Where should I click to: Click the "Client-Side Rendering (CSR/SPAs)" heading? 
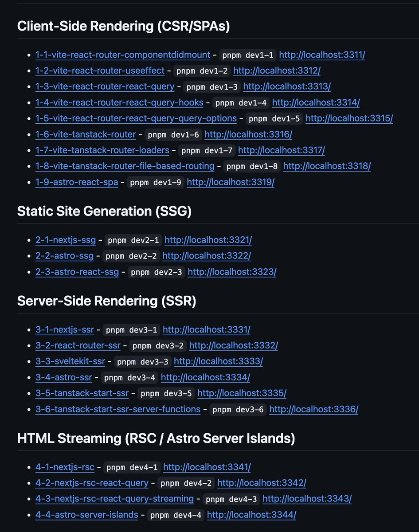(124, 26)
